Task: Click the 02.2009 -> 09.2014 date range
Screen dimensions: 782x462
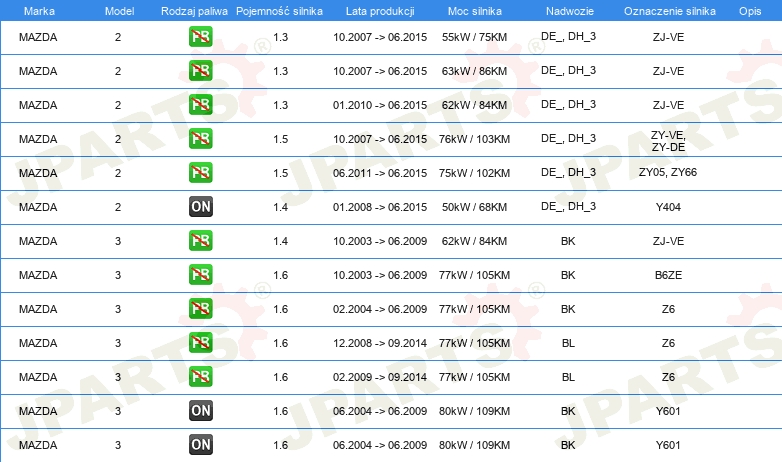Action: click(380, 377)
